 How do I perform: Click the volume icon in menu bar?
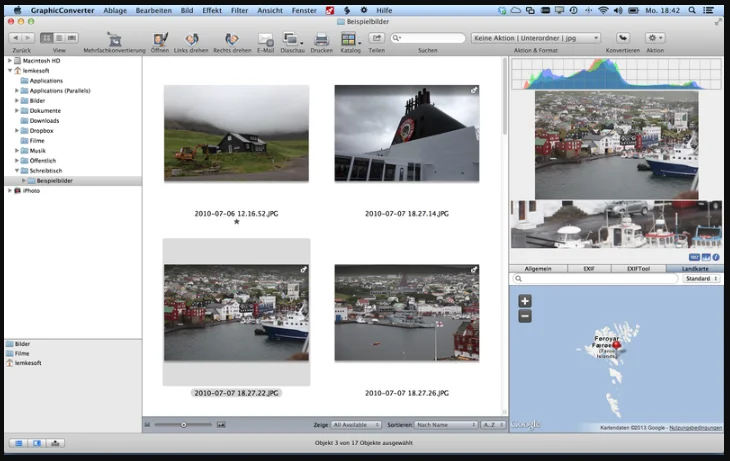pyautogui.click(x=618, y=10)
